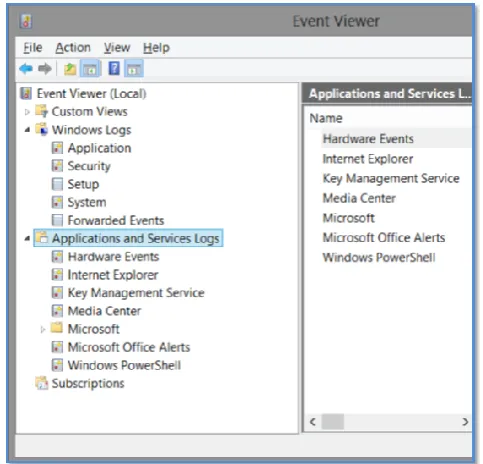Select the Windows Logs label
The height and width of the screenshot is (464, 483).
(x=91, y=130)
